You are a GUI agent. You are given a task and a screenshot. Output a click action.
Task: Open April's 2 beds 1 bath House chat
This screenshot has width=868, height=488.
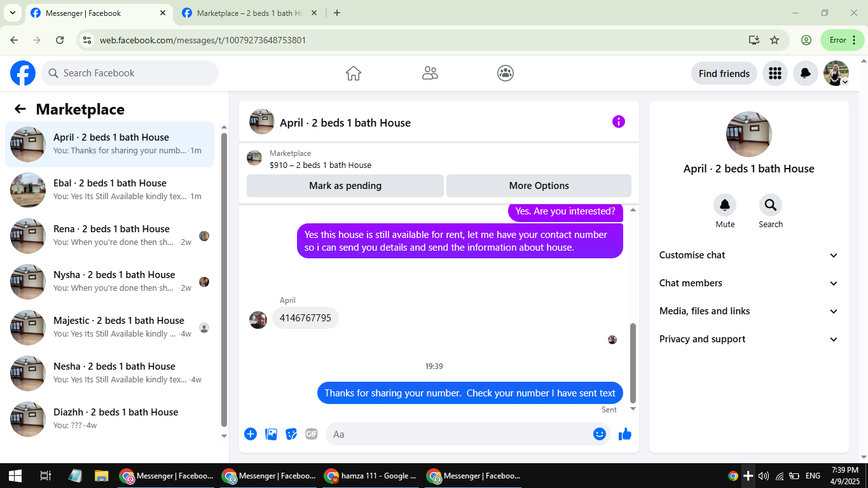pyautogui.click(x=110, y=144)
